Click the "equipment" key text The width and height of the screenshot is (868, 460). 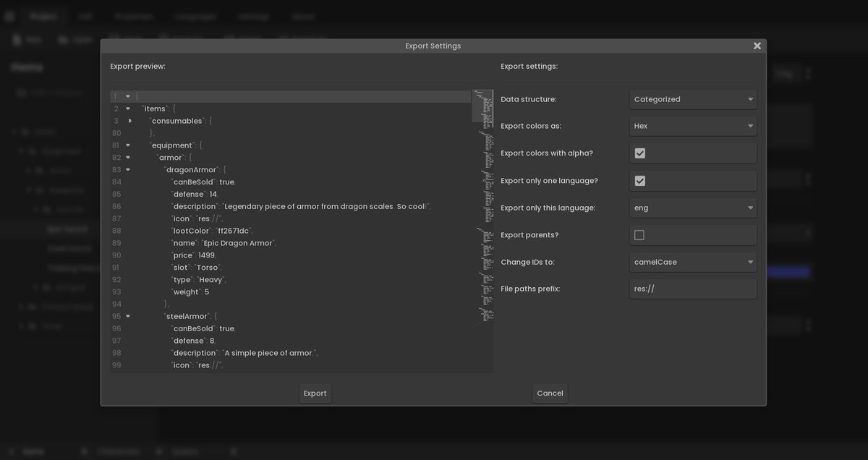[173, 145]
